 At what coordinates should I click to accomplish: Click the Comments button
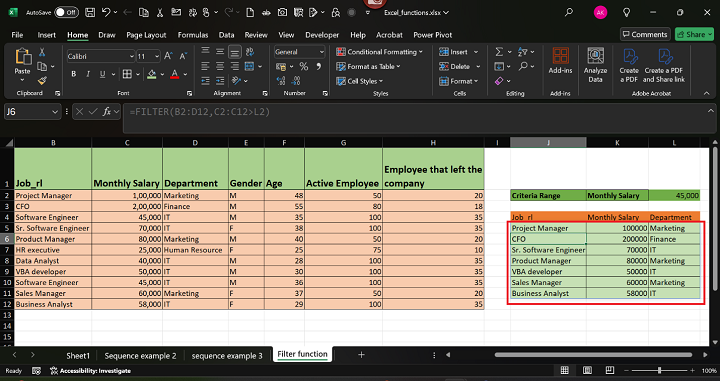[x=645, y=34]
